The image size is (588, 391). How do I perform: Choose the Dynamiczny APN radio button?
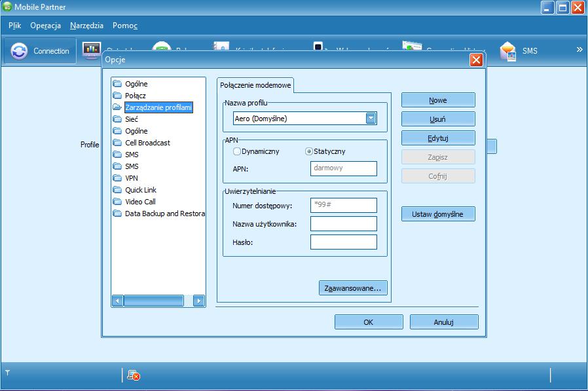(237, 151)
